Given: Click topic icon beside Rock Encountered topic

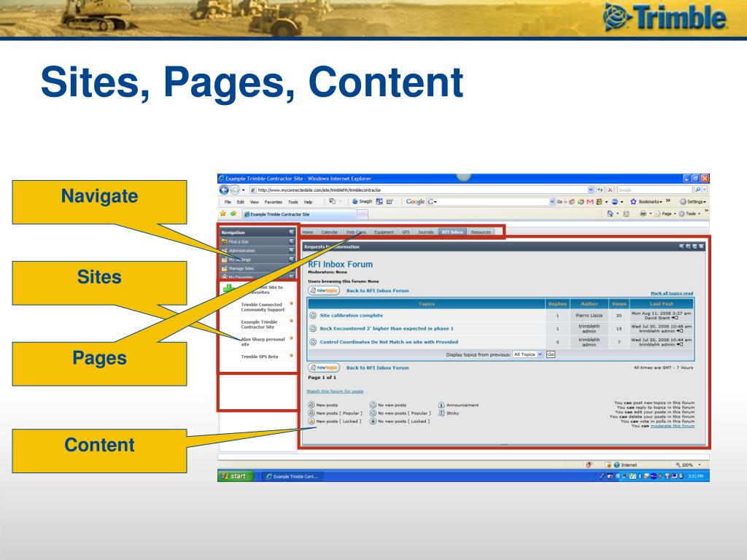Looking at the screenshot, I should coord(313,329).
